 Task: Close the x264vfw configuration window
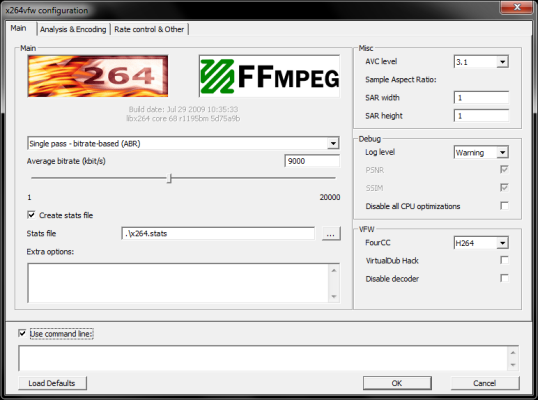tap(517, 7)
